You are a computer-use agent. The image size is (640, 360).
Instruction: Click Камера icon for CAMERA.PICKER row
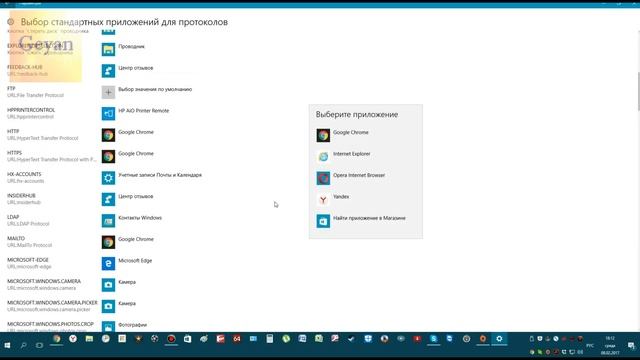coord(108,306)
